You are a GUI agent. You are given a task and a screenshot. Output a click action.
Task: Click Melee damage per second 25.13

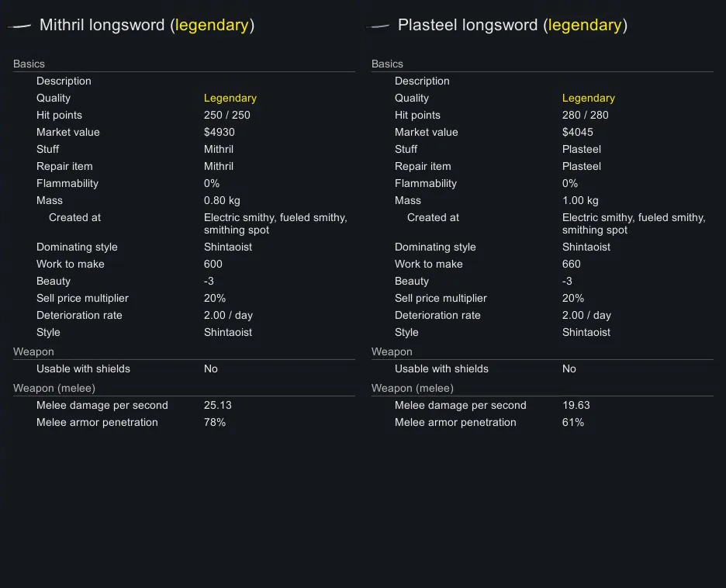click(x=217, y=405)
